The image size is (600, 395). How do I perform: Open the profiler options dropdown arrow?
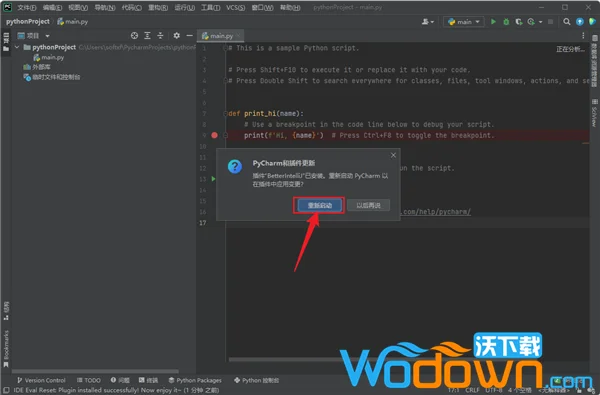540,22
